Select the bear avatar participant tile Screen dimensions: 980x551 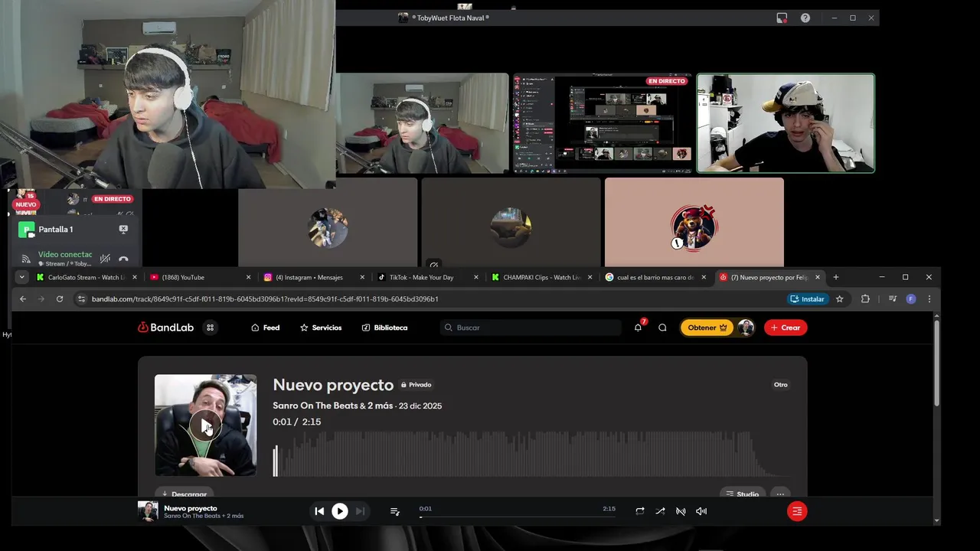tap(694, 222)
